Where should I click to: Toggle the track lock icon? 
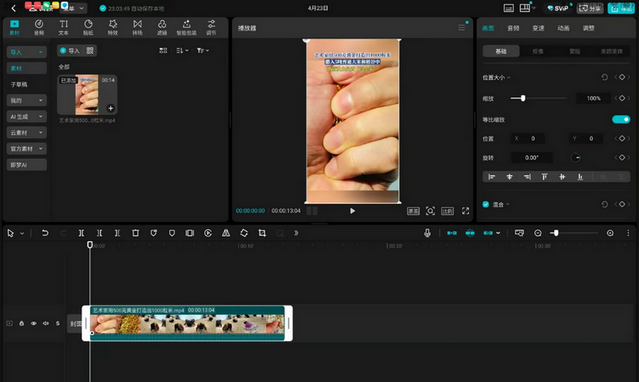[x=22, y=323]
